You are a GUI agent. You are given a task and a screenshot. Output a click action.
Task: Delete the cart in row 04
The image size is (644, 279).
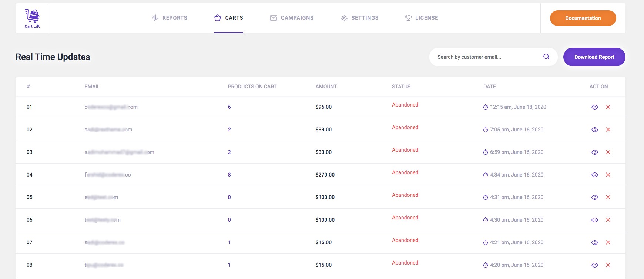click(x=608, y=175)
